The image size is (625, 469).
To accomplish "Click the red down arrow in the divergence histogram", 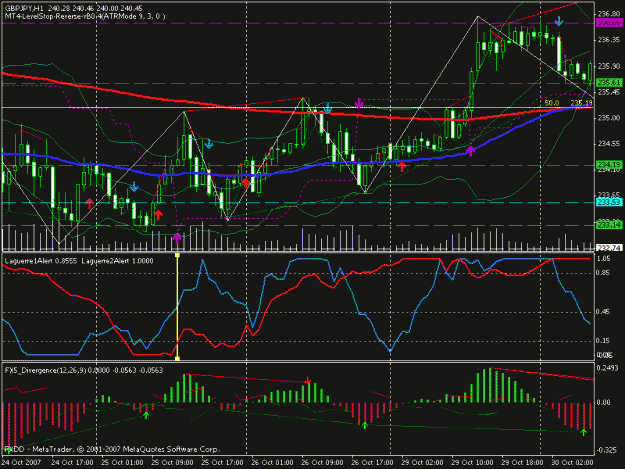I will [x=307, y=380].
